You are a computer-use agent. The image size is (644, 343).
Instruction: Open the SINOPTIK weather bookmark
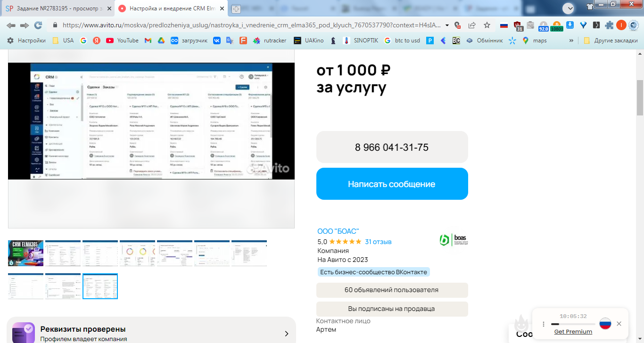click(x=361, y=41)
